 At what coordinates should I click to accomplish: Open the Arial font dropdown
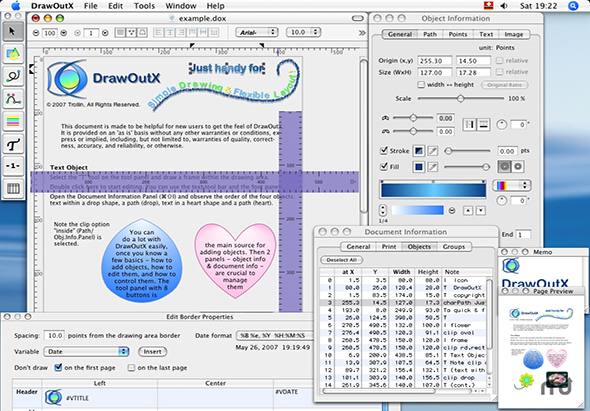pyautogui.click(x=257, y=32)
